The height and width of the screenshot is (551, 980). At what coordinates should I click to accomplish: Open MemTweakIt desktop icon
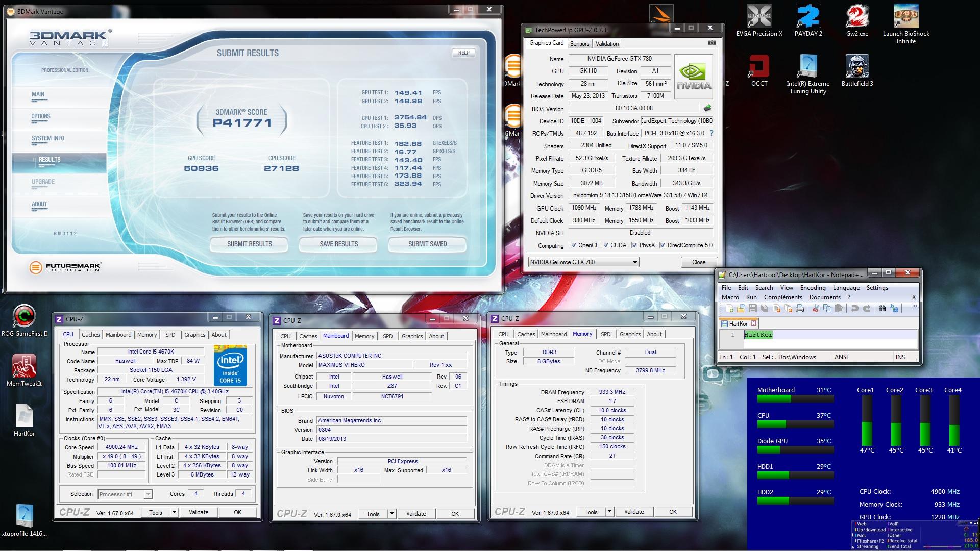click(24, 370)
